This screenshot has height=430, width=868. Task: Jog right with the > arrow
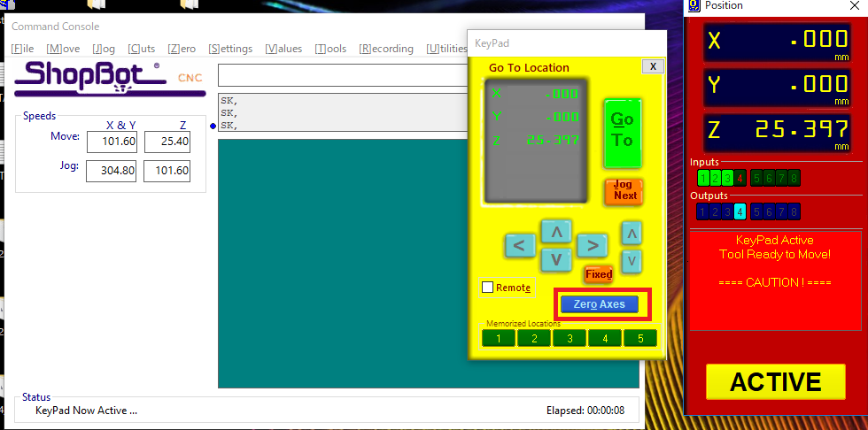(592, 245)
